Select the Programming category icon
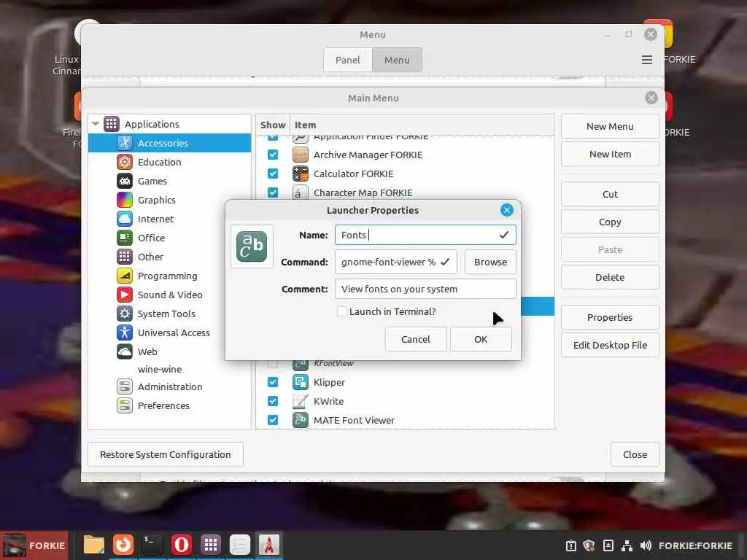This screenshot has height=560, width=747. tap(124, 276)
